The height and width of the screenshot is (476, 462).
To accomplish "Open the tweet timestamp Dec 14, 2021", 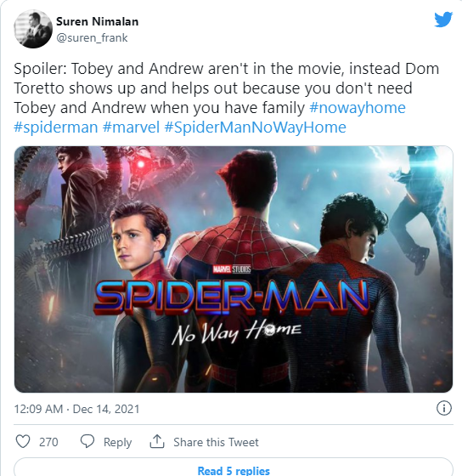I will click(76, 409).
